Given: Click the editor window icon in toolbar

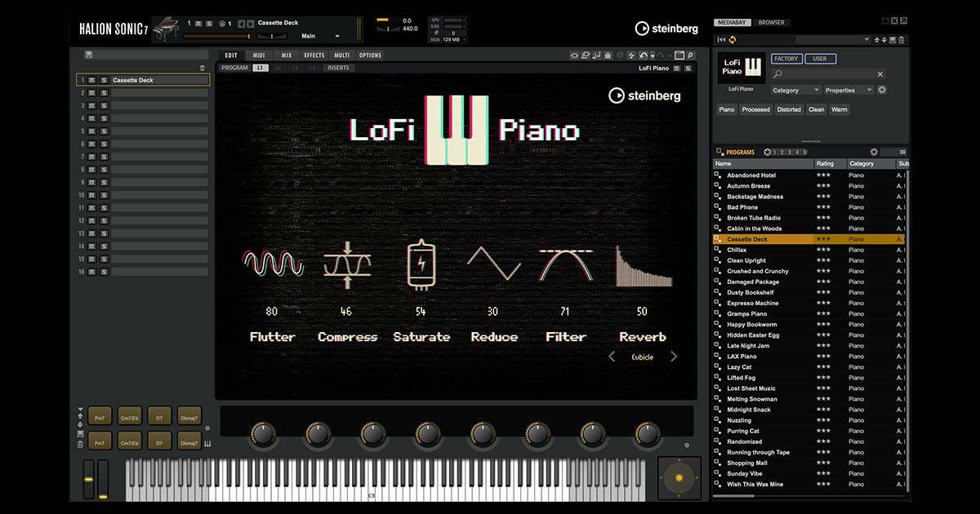Looking at the screenshot, I should 679,55.
